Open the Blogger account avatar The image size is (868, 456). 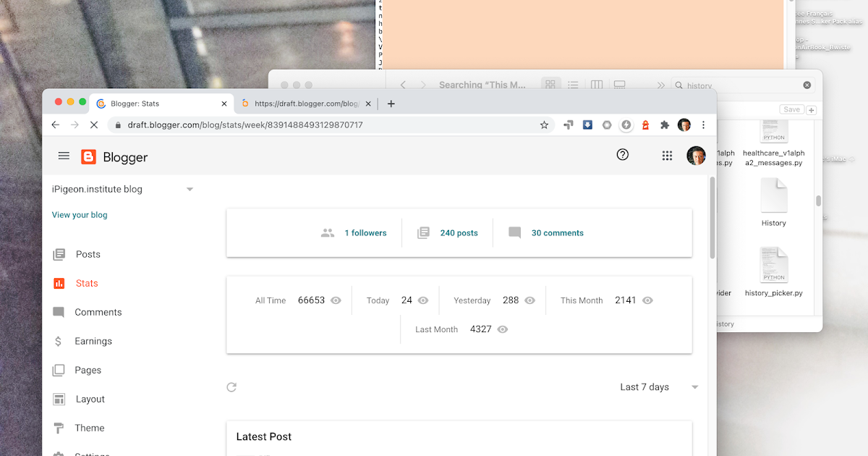(x=695, y=156)
